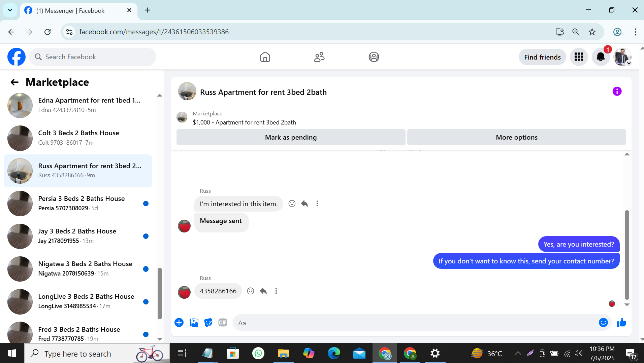
Task: Open the Friends icon in top navigation
Action: 319,57
